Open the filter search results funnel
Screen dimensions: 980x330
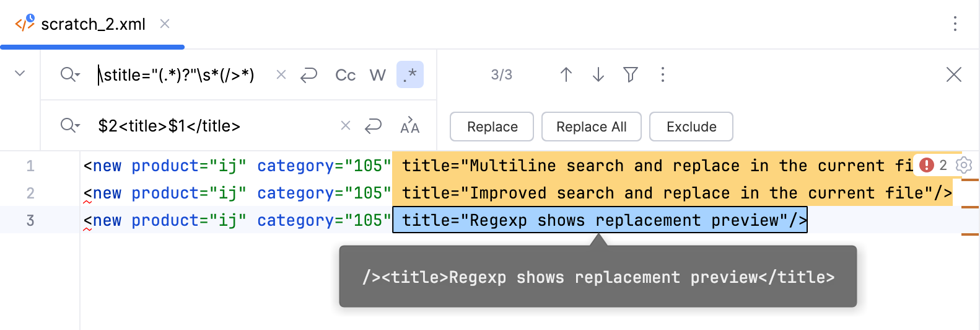[x=630, y=75]
